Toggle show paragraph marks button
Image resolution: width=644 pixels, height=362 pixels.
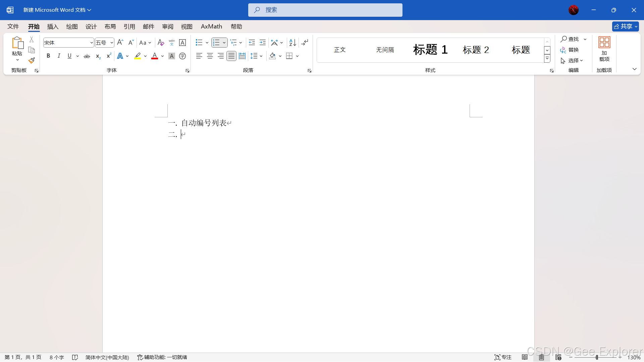coord(305,43)
